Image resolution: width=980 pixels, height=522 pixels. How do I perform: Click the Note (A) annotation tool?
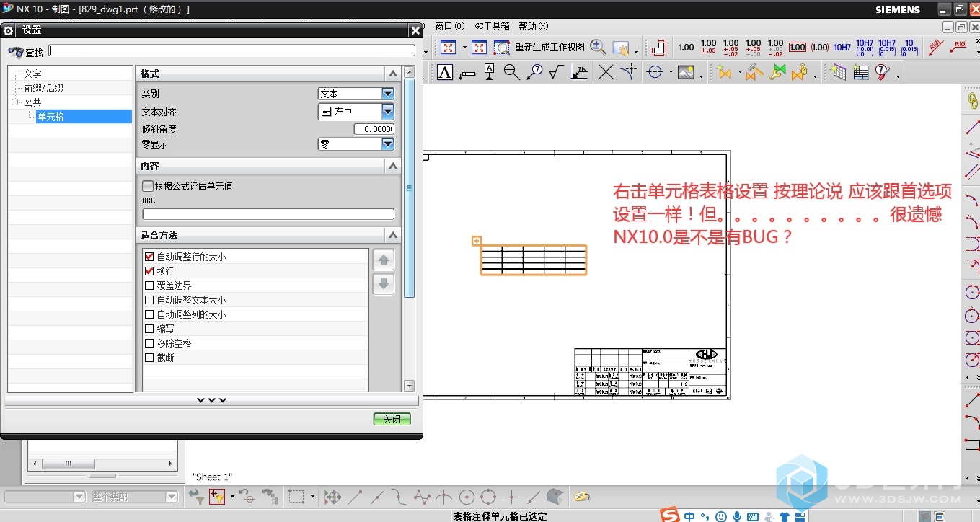tap(445, 72)
